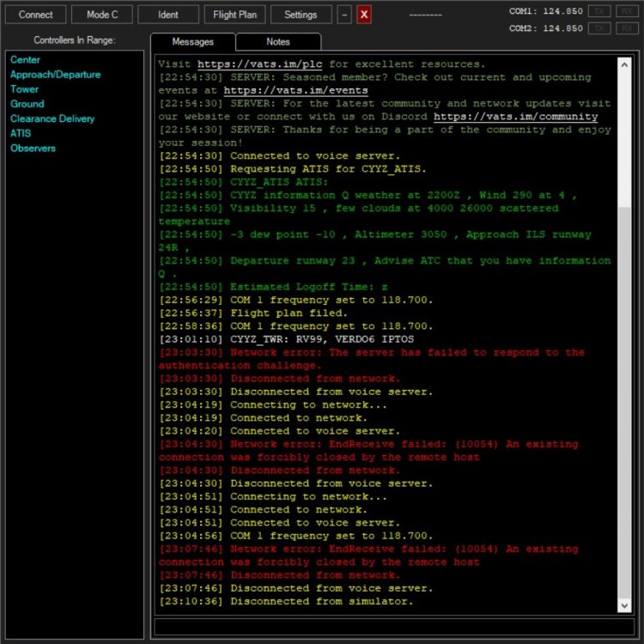The height and width of the screenshot is (644, 644).
Task: Toggle Mode C transponder
Action: click(103, 15)
